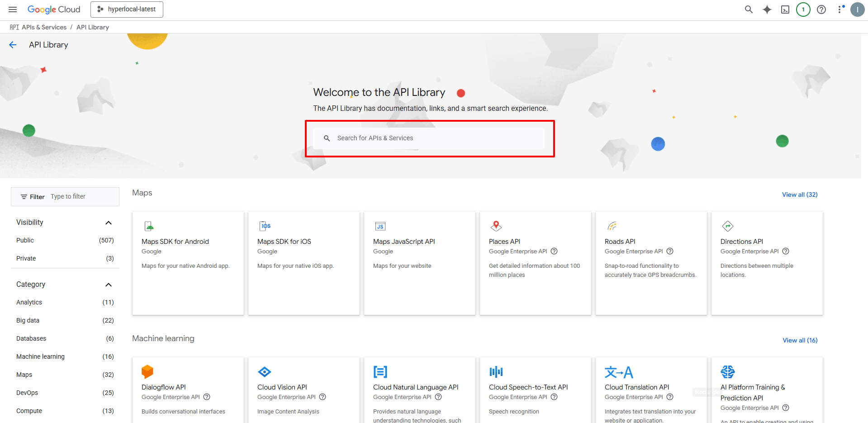Click the Directions API diamond icon
Image resolution: width=868 pixels, height=423 pixels.
click(728, 226)
